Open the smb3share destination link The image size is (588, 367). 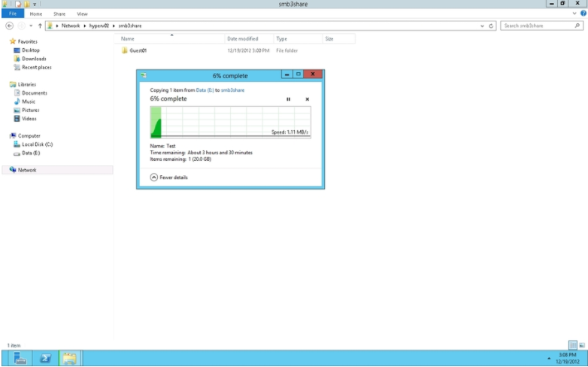tap(232, 90)
